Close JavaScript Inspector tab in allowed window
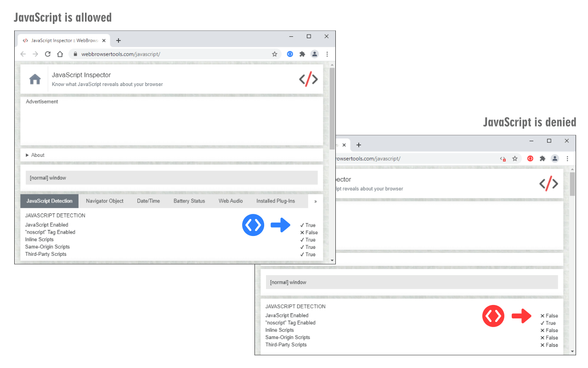This screenshot has width=588, height=368. pos(104,40)
